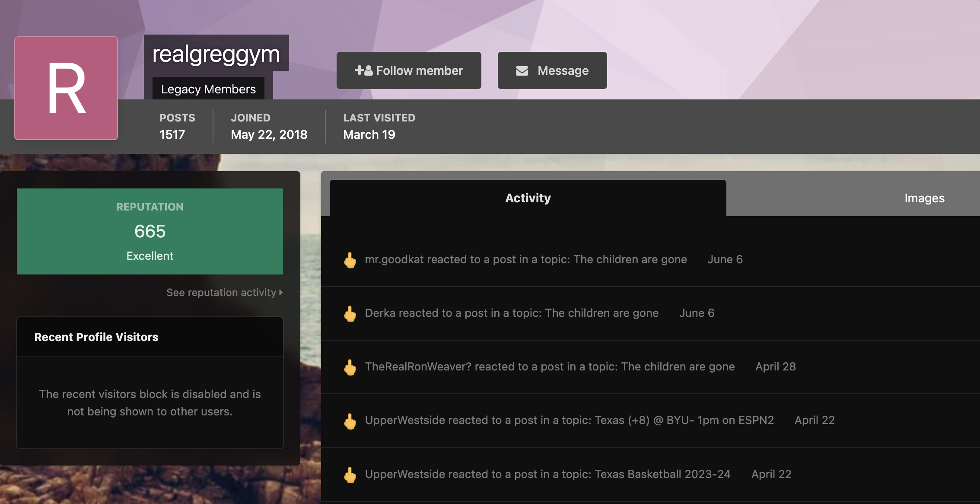Open Derka reacted post activity link
Screen dimensions: 980x504
click(x=512, y=313)
